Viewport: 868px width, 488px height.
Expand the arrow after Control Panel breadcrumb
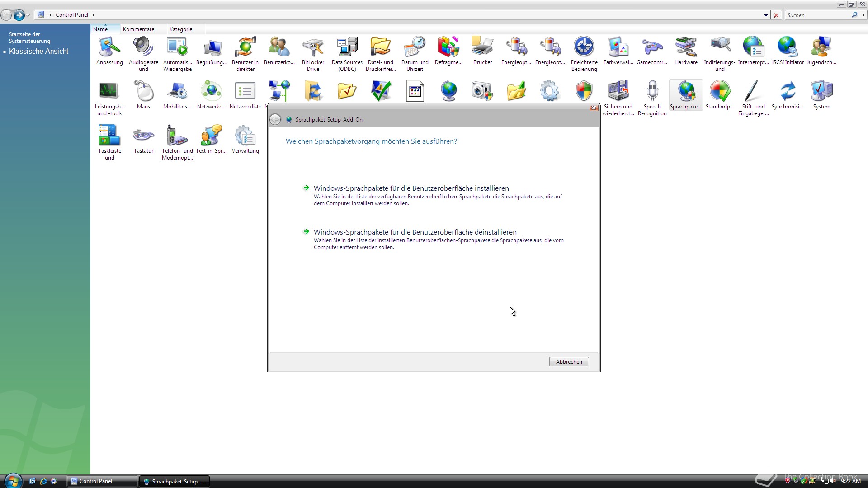(x=93, y=15)
